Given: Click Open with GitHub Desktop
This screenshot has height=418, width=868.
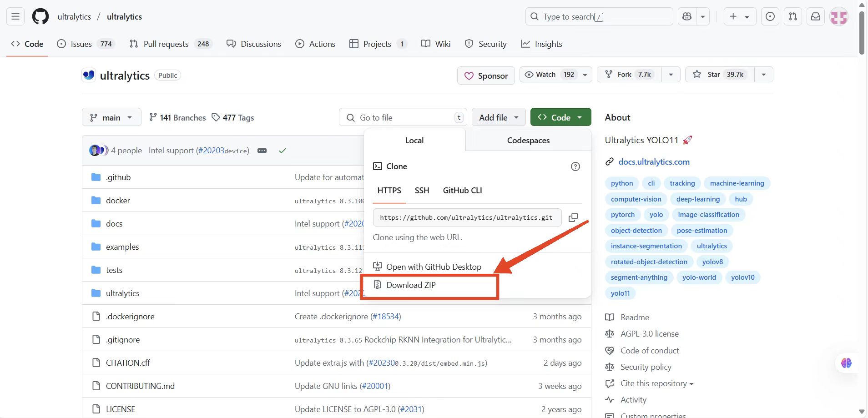Looking at the screenshot, I should point(427,267).
